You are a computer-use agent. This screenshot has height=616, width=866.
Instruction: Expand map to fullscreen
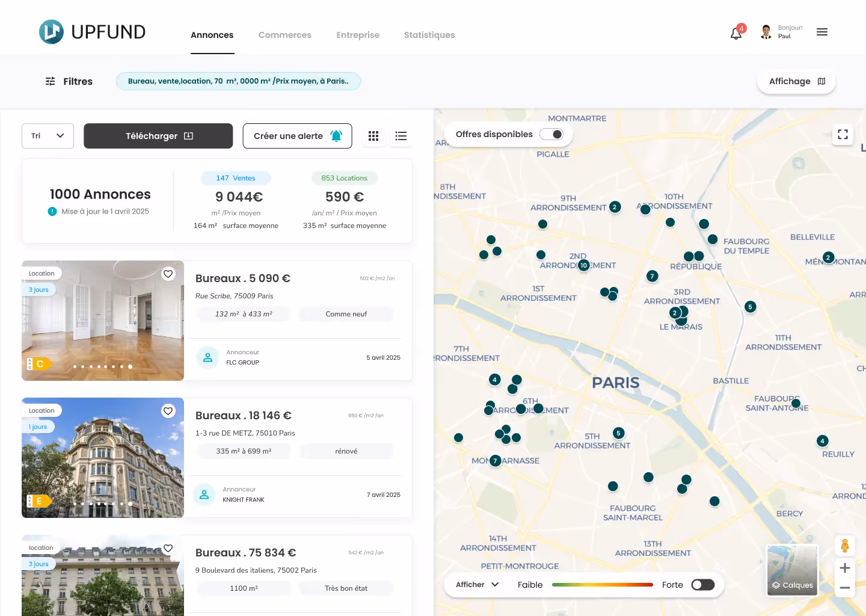click(843, 134)
